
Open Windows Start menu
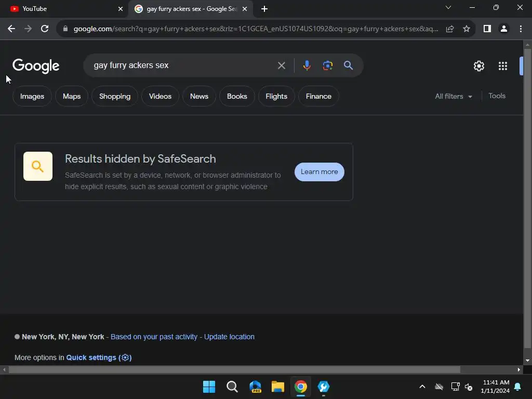209,387
